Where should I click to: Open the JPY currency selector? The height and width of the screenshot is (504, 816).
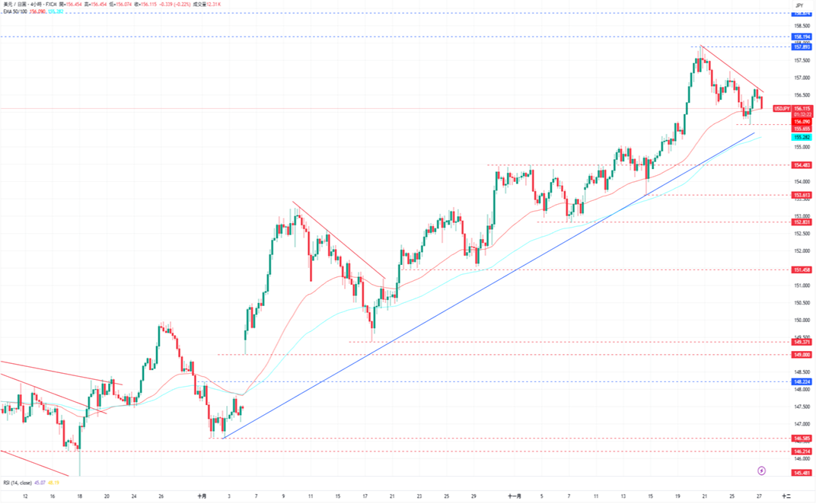(x=799, y=5)
